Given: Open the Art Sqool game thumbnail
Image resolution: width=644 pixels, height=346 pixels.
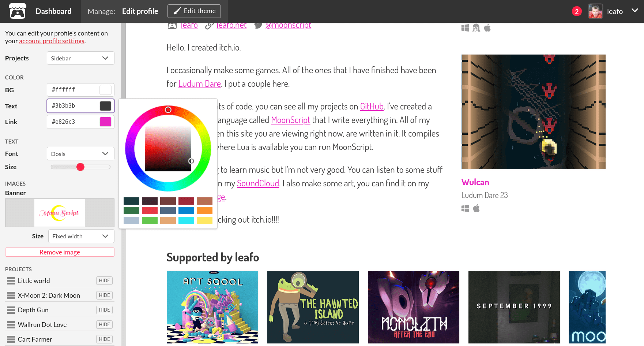Looking at the screenshot, I should [212, 307].
